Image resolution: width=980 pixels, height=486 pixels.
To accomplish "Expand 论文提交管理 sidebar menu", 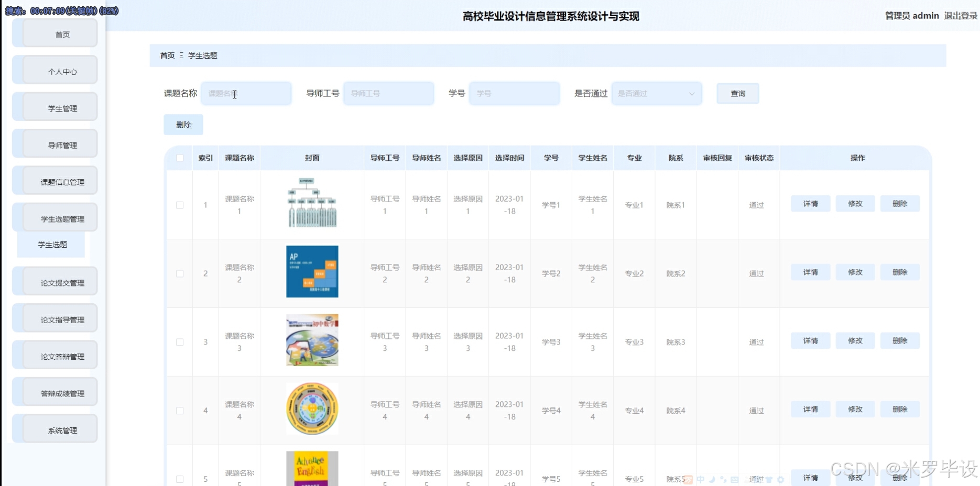I will 55,282.
